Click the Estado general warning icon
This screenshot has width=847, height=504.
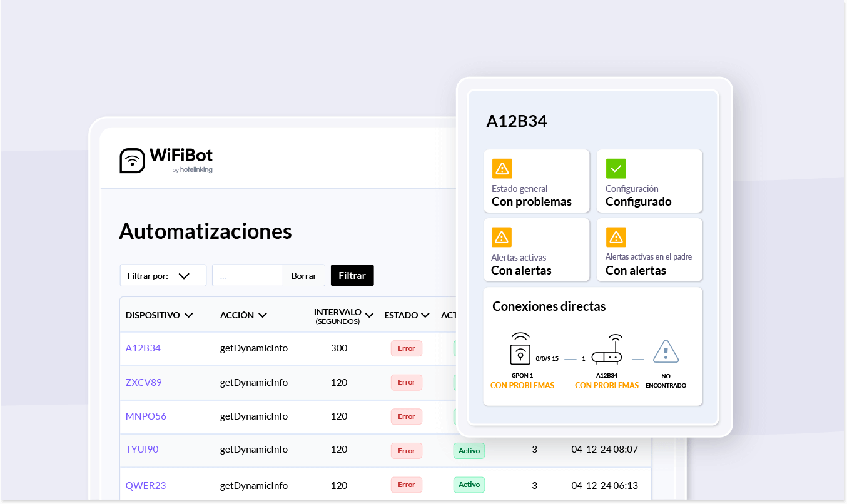[502, 168]
